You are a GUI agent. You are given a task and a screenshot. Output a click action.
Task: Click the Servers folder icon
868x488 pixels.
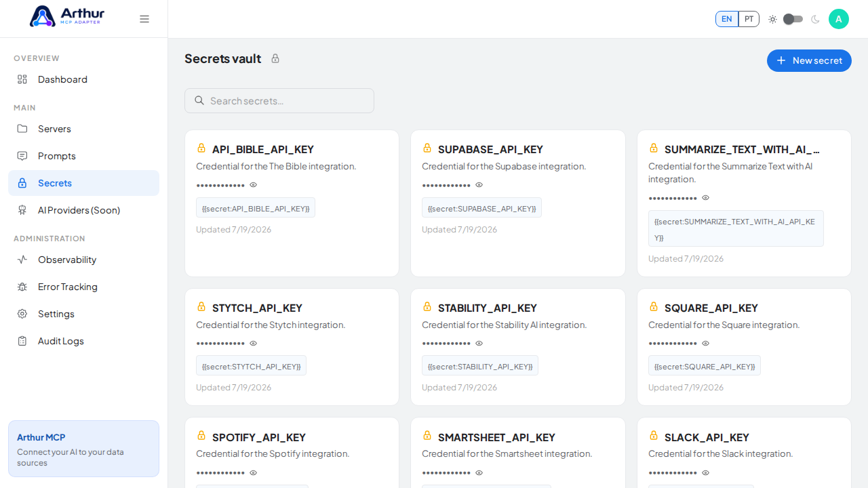pyautogui.click(x=22, y=129)
